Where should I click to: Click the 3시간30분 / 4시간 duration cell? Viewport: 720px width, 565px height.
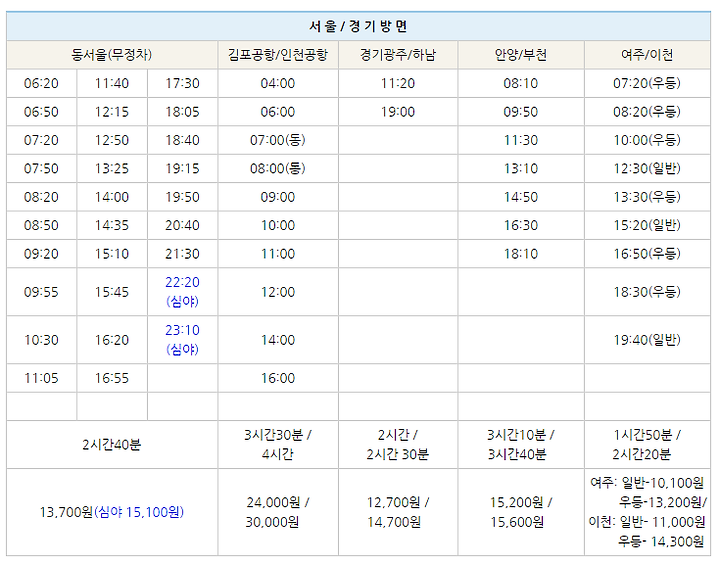(x=278, y=445)
